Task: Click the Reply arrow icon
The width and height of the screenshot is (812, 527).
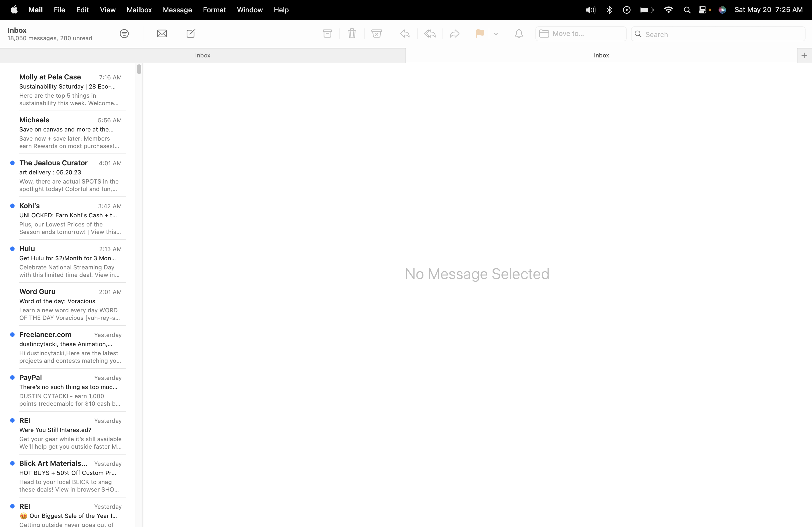Action: coord(405,33)
